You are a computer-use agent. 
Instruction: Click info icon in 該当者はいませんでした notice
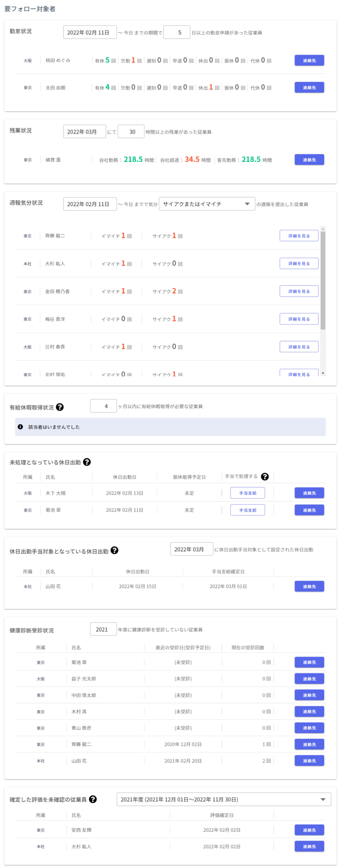(x=20, y=427)
